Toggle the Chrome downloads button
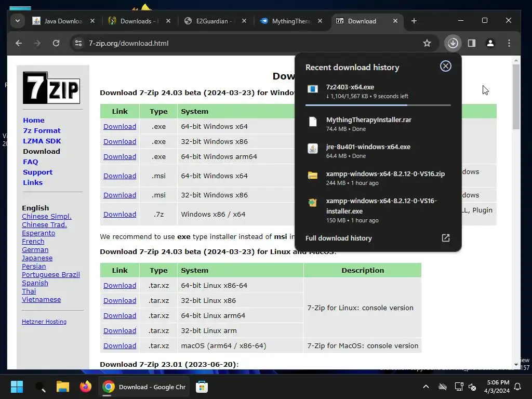Screen dimensions: 532x399 [453, 43]
